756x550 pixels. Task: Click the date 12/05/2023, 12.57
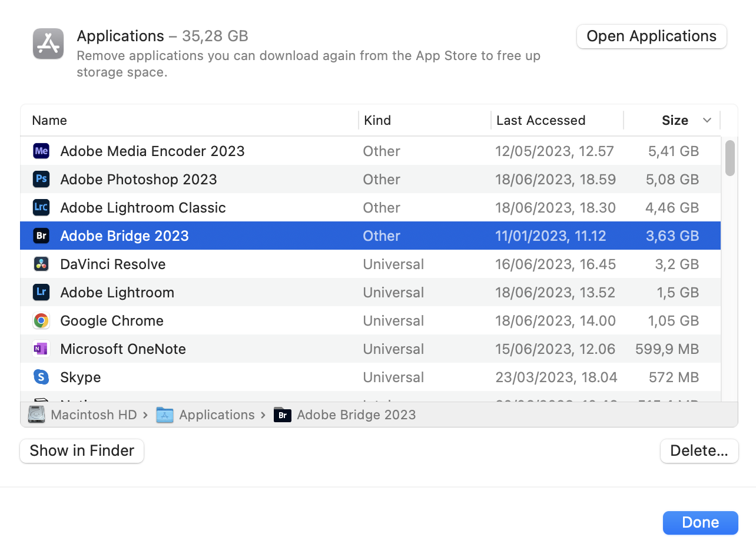pyautogui.click(x=555, y=151)
